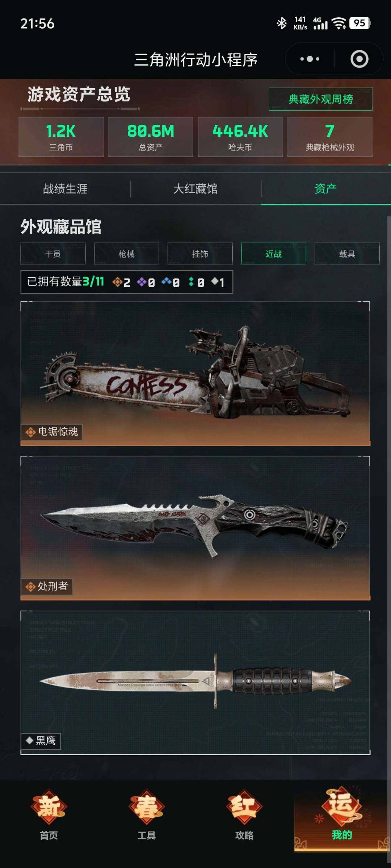View the 电锯惊魂 chainsaw skin
The width and height of the screenshot is (391, 868).
[x=195, y=373]
